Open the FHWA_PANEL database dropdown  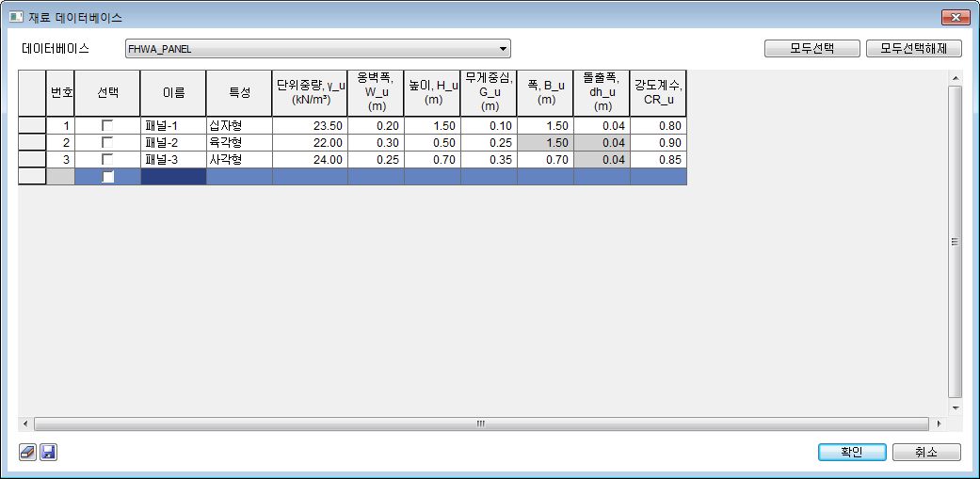[x=504, y=49]
